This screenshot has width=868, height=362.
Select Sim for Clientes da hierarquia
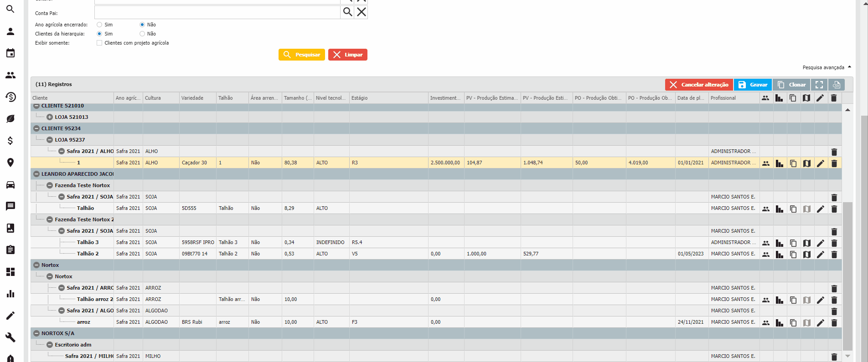click(x=99, y=34)
